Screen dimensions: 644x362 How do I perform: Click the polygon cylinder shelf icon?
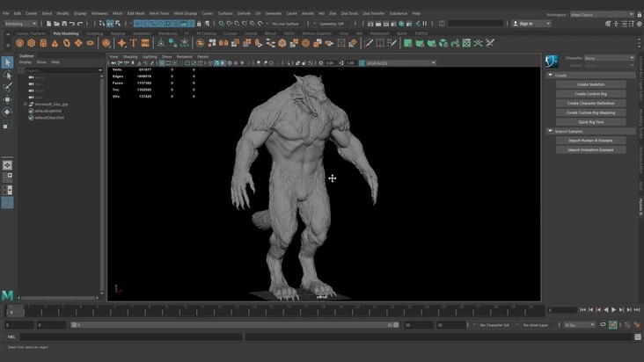[x=43, y=43]
